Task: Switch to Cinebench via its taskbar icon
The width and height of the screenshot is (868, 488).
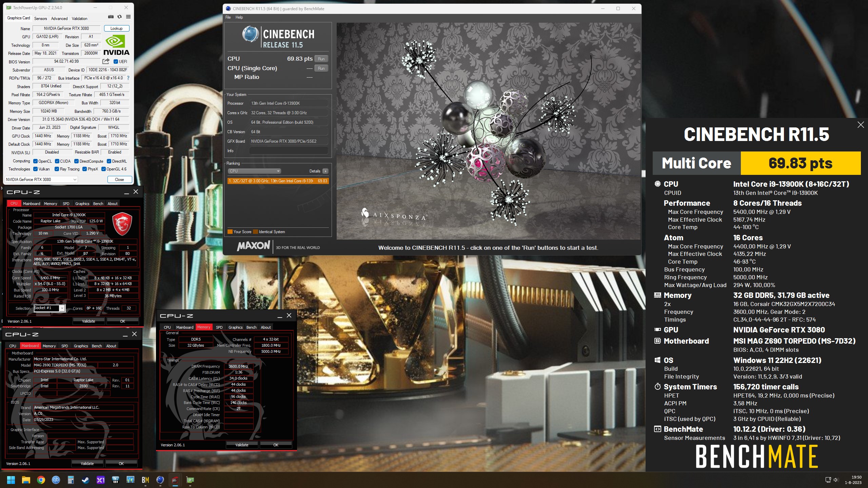Action: (160, 480)
